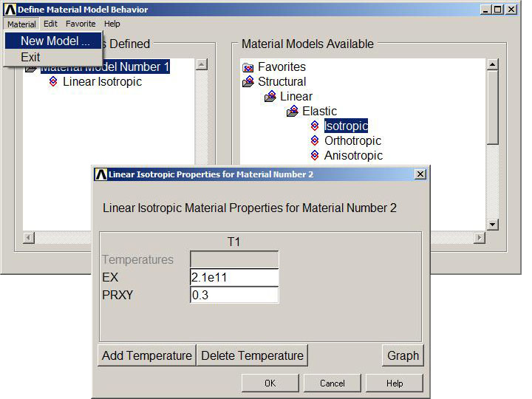The image size is (532, 399).
Task: Choose Exit in the Material menu
Action: pyautogui.click(x=31, y=58)
